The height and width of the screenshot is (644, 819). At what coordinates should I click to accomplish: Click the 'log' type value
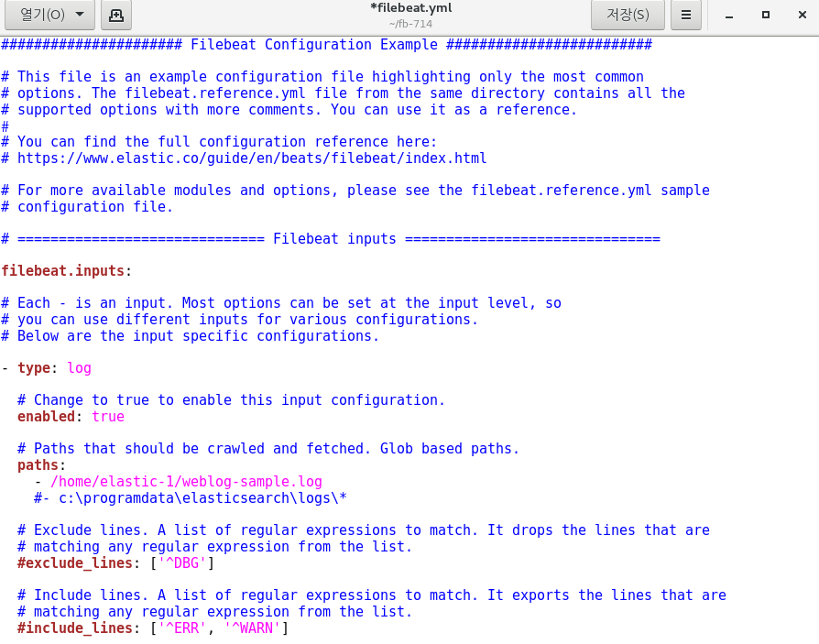[80, 368]
